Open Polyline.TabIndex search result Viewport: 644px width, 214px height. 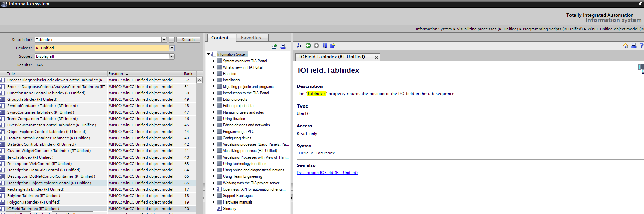point(34,196)
